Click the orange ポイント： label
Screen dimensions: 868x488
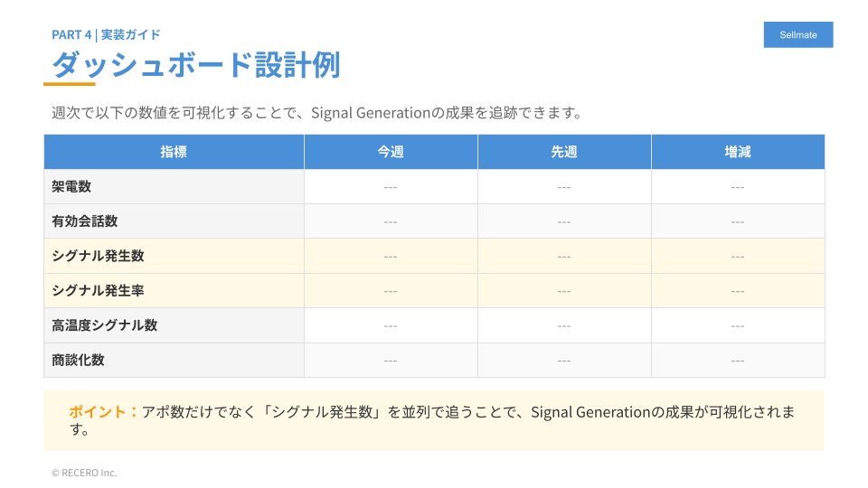pos(104,412)
